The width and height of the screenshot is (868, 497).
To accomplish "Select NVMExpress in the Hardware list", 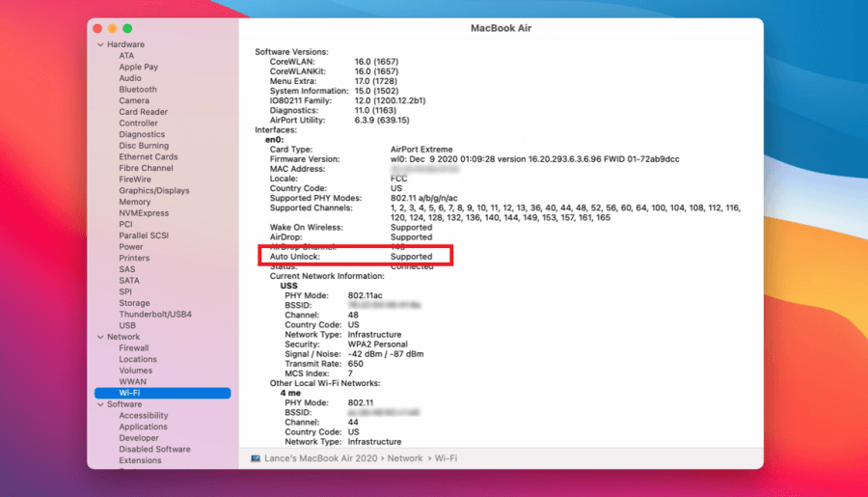I will pyautogui.click(x=144, y=213).
